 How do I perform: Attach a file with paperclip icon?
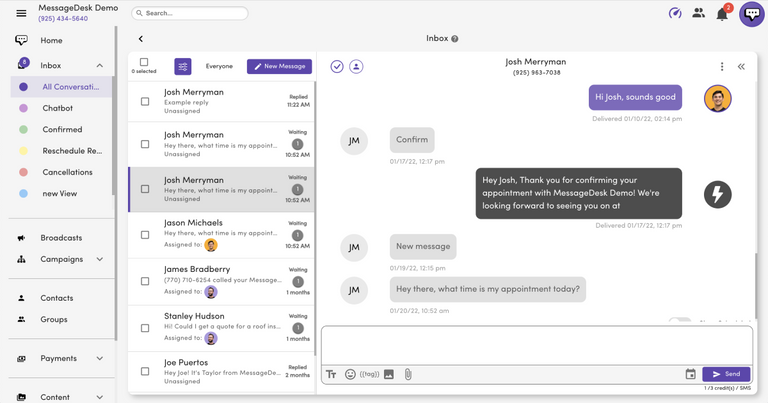[408, 375]
